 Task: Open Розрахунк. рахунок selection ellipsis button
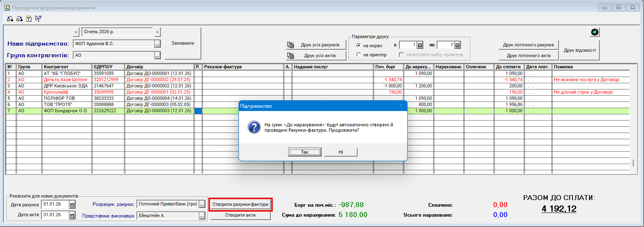pyautogui.click(x=202, y=204)
